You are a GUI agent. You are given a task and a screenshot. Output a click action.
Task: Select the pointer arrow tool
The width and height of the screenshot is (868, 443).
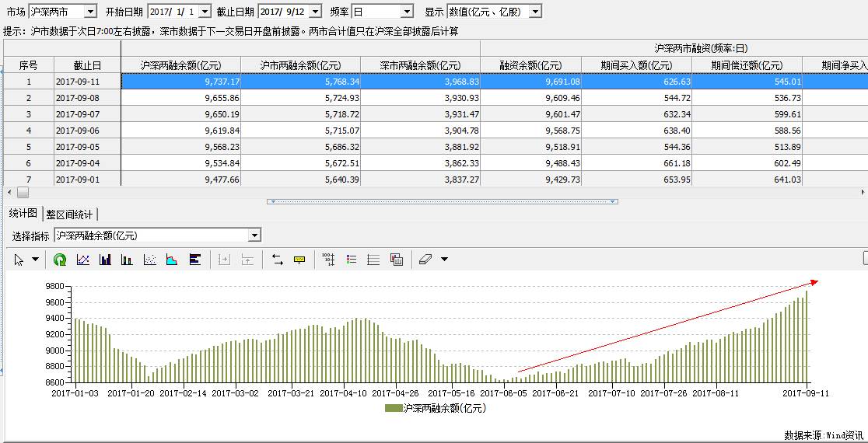click(19, 260)
